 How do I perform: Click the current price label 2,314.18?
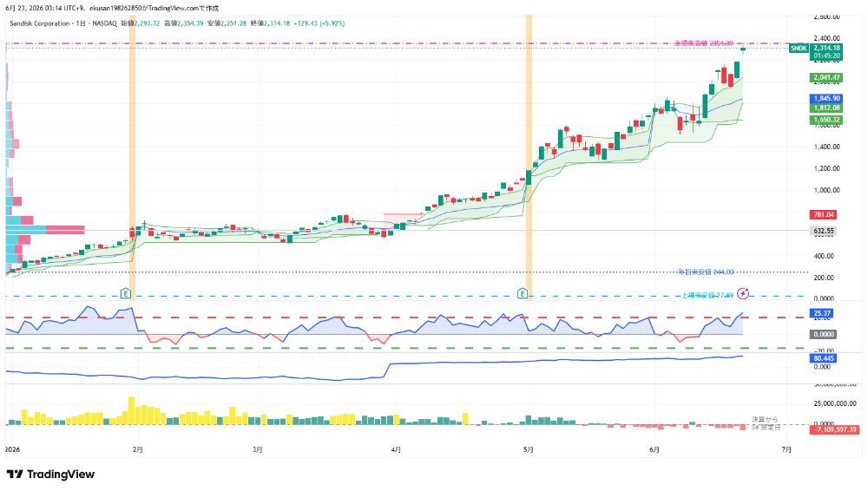(826, 49)
